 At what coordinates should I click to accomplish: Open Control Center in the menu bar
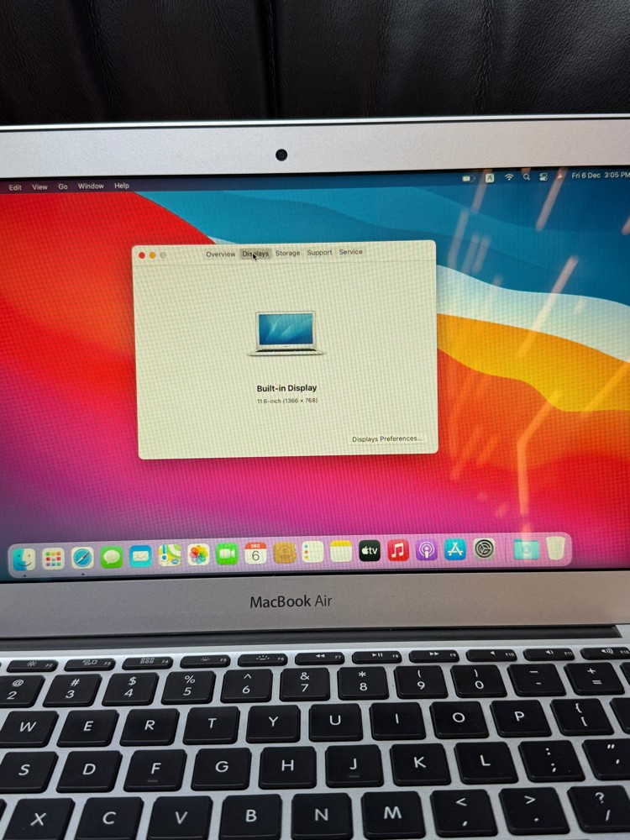(543, 176)
